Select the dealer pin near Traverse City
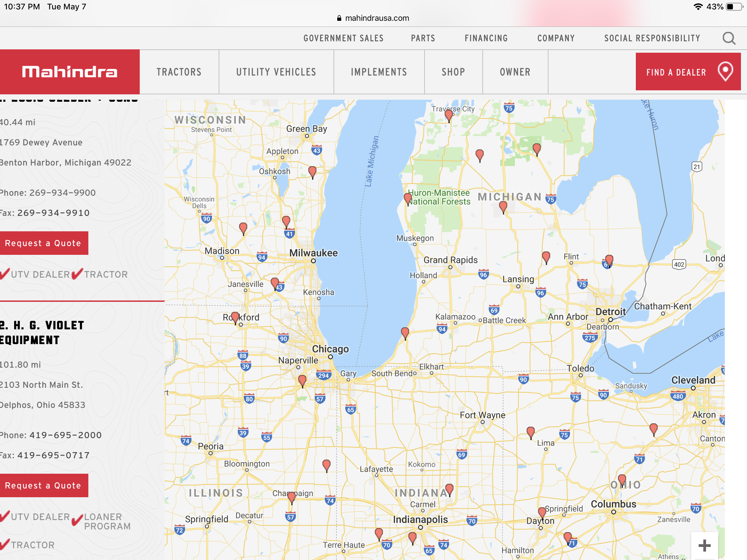The image size is (747, 560). click(449, 116)
